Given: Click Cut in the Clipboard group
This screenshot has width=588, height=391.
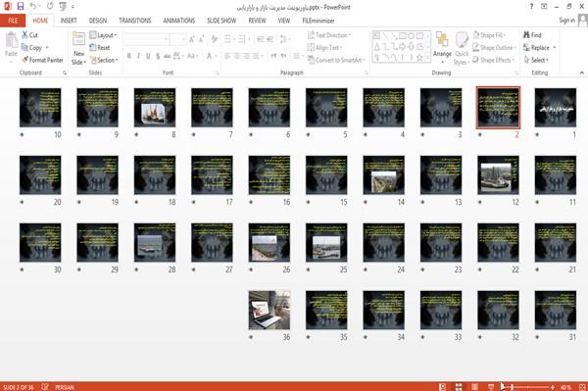Looking at the screenshot, I should (x=29, y=35).
